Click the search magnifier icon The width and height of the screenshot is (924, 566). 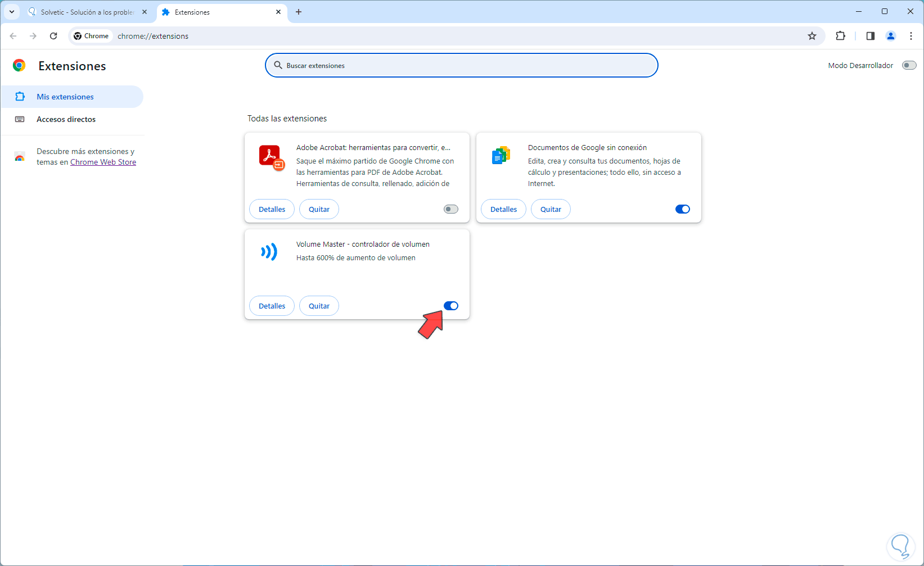[x=278, y=65]
